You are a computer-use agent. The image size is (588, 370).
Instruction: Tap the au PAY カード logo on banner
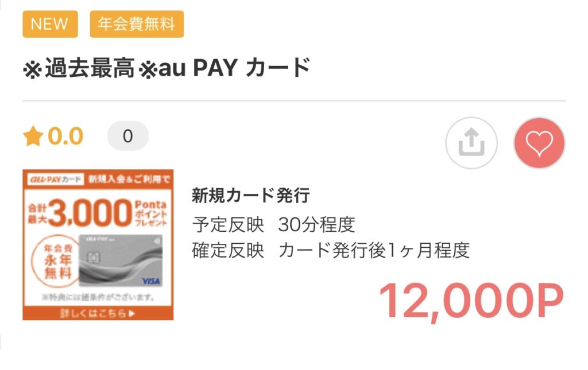[x=55, y=180]
